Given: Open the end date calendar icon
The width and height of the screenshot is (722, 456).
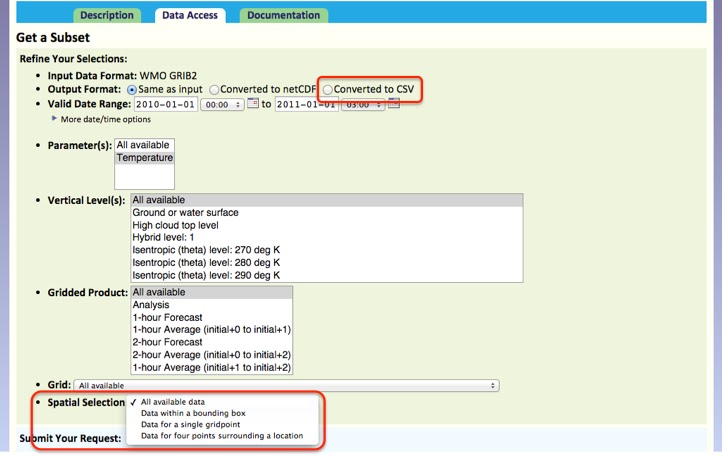Looking at the screenshot, I should (x=394, y=103).
